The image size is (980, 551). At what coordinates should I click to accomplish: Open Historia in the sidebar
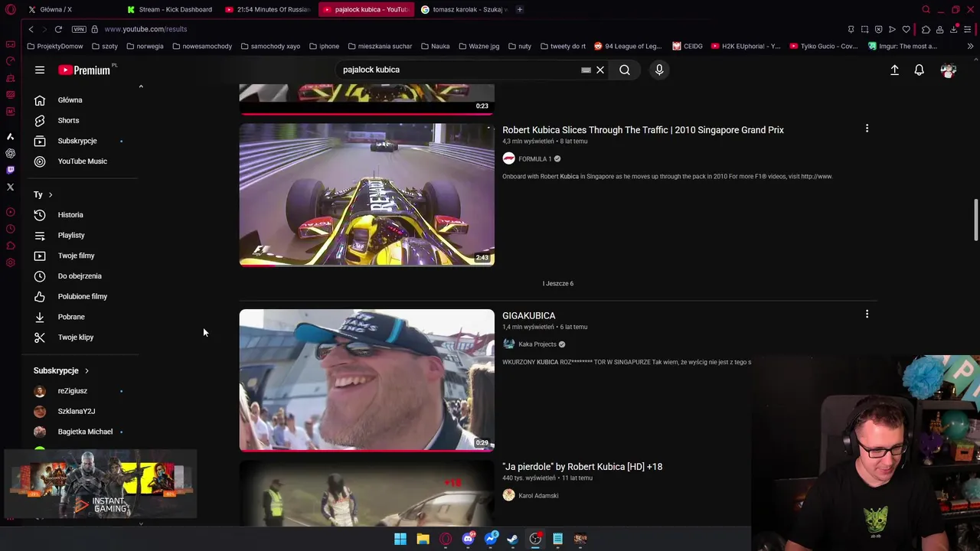point(81,215)
